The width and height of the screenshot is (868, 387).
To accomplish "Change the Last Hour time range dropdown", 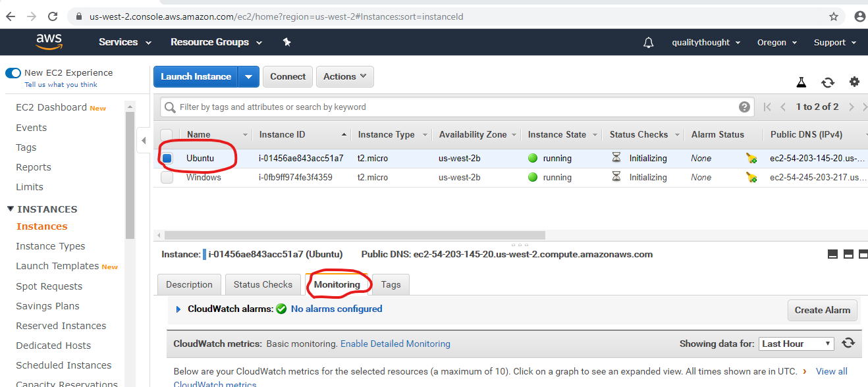I will pos(796,344).
